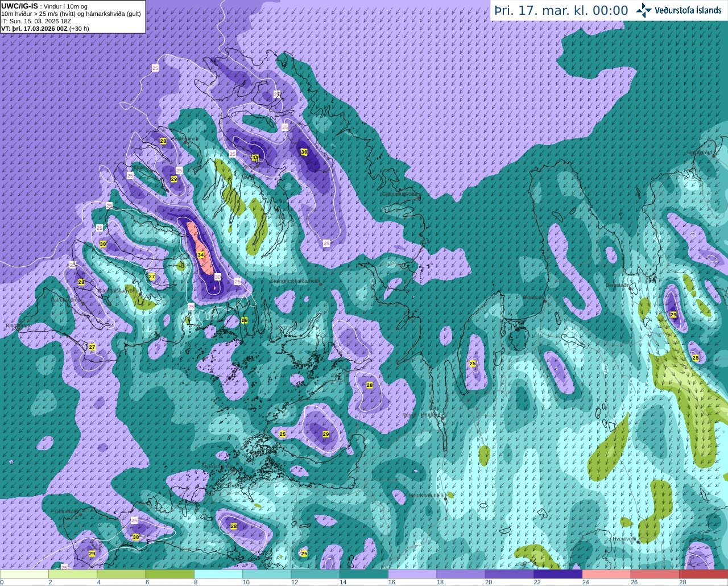The image size is (728, 586).
Task: Click the Holtavörðuheiði station label
Action: (x=427, y=496)
